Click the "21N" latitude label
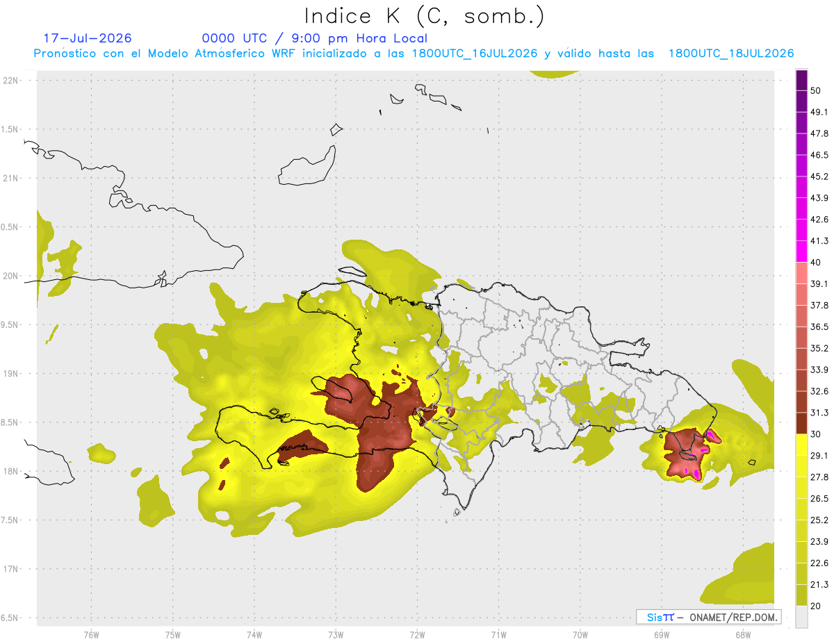 [10, 178]
